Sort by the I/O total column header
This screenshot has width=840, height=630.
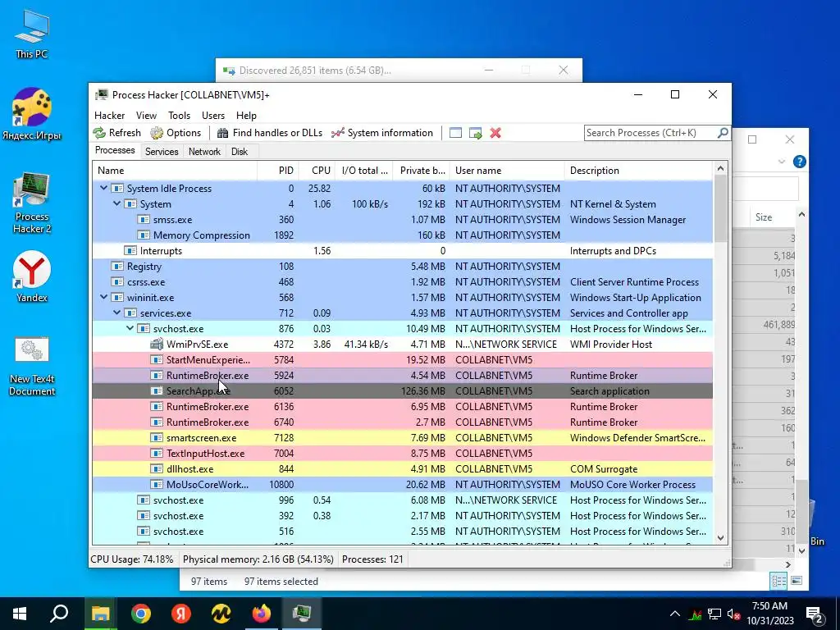tap(364, 171)
